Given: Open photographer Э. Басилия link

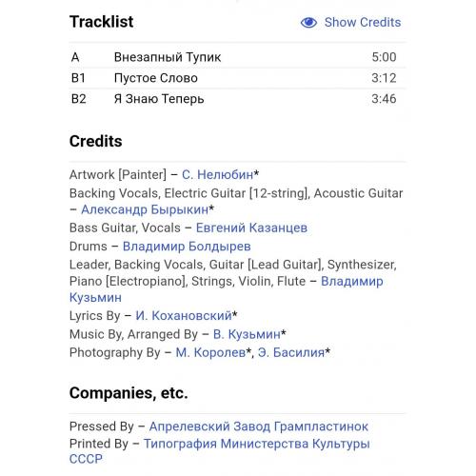Looking at the screenshot, I should (x=291, y=352).
